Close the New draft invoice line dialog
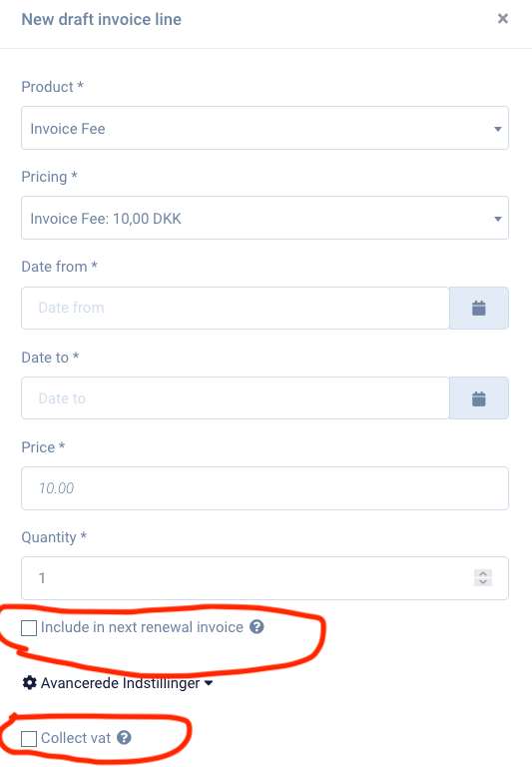The width and height of the screenshot is (532, 767). coord(503,19)
